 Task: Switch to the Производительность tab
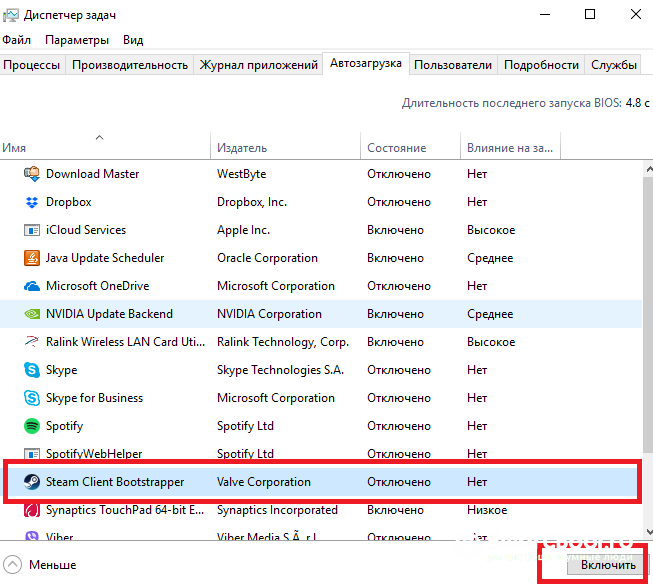pos(130,65)
